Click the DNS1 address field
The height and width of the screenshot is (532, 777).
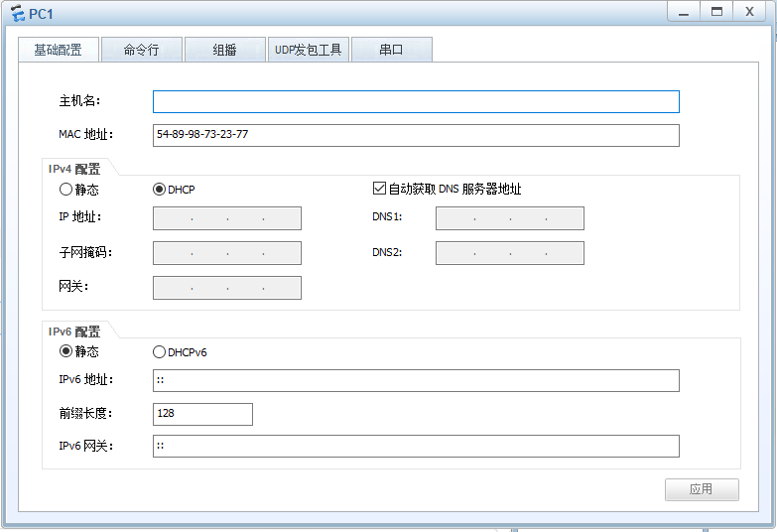click(510, 218)
